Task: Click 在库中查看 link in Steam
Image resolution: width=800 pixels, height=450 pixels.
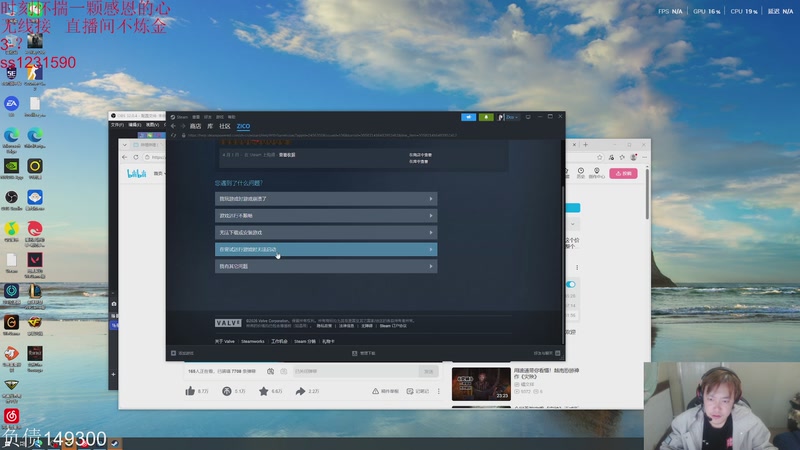Action: (418, 161)
